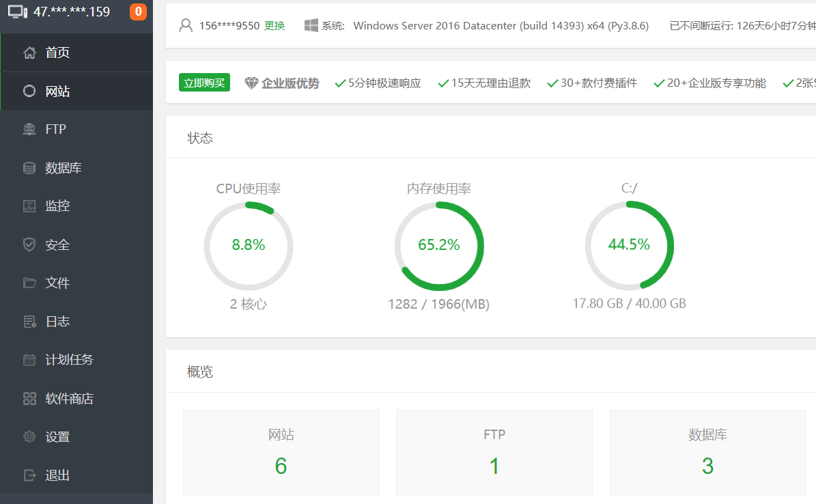This screenshot has width=816, height=504.
Task: Click the FTP globe icon
Action: pos(29,129)
